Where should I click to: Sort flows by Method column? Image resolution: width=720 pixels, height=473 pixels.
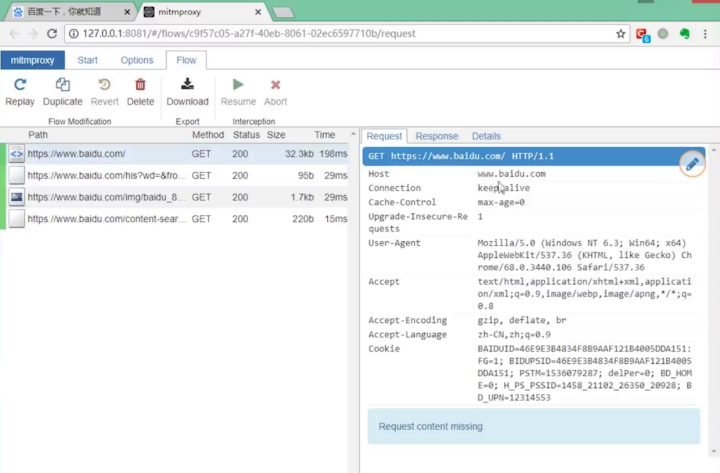[x=208, y=135]
